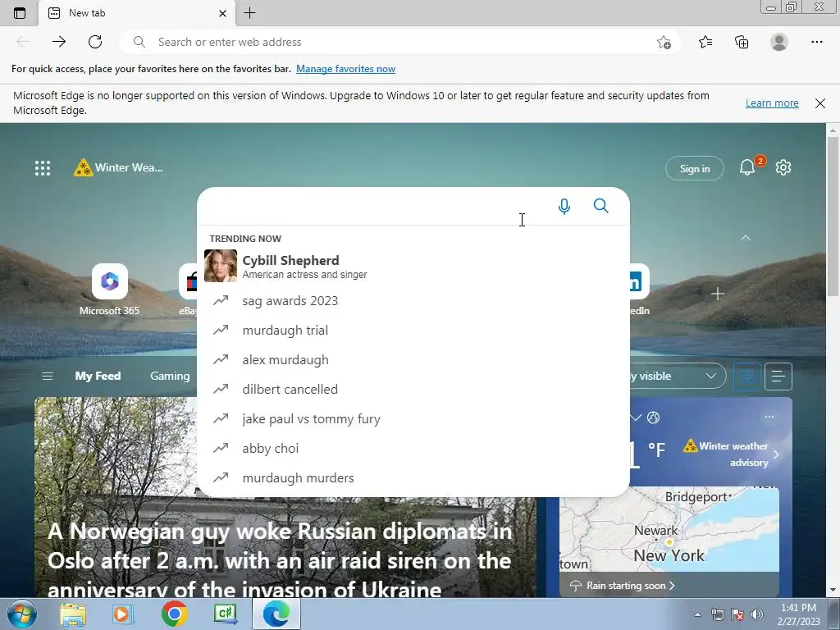
Task: Launch Google Chrome from taskbar
Action: (x=175, y=614)
